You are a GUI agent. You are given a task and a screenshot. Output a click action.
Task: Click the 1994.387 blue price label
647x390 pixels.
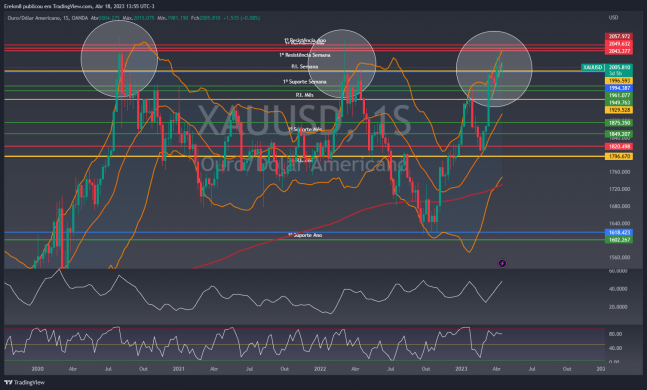[x=619, y=88]
